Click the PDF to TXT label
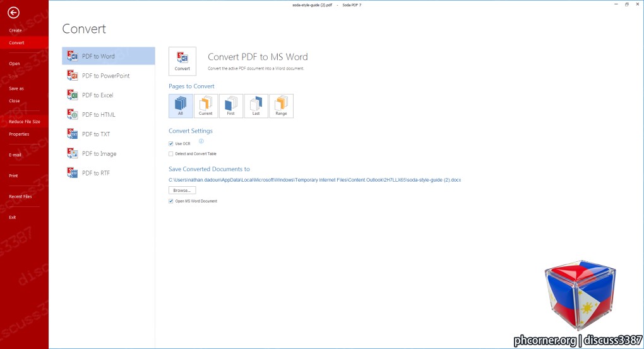 [96, 134]
